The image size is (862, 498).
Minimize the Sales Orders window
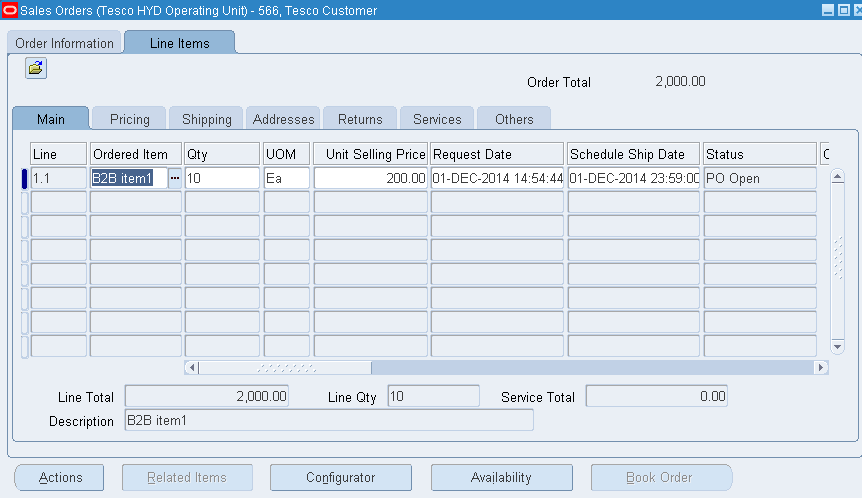[x=828, y=10]
